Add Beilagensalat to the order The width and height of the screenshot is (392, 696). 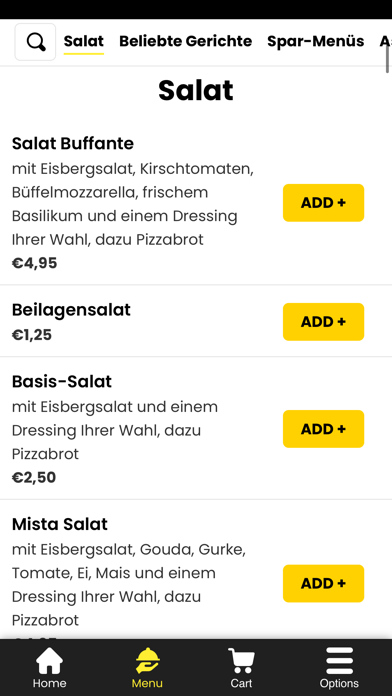coord(324,322)
